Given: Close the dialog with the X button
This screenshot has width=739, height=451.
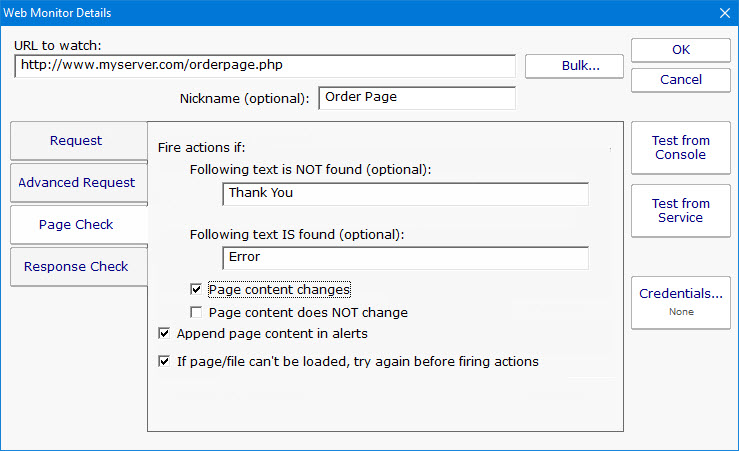Looking at the screenshot, I should click(725, 13).
